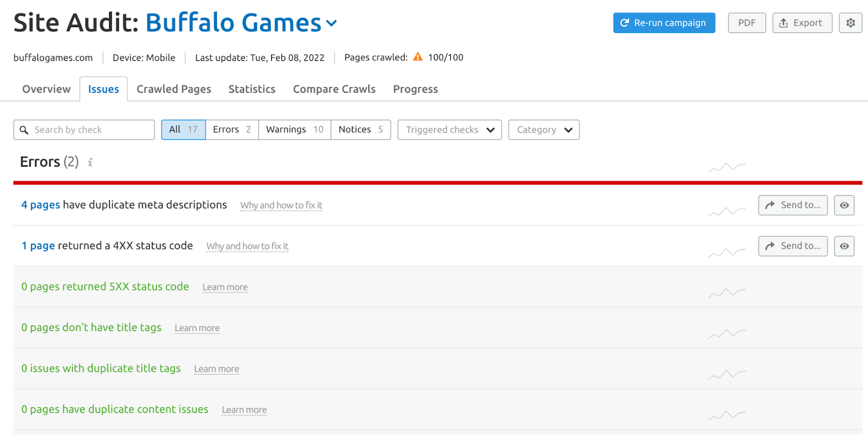The image size is (868, 435).
Task: Learn more about duplicate content issues
Action: pyautogui.click(x=244, y=410)
